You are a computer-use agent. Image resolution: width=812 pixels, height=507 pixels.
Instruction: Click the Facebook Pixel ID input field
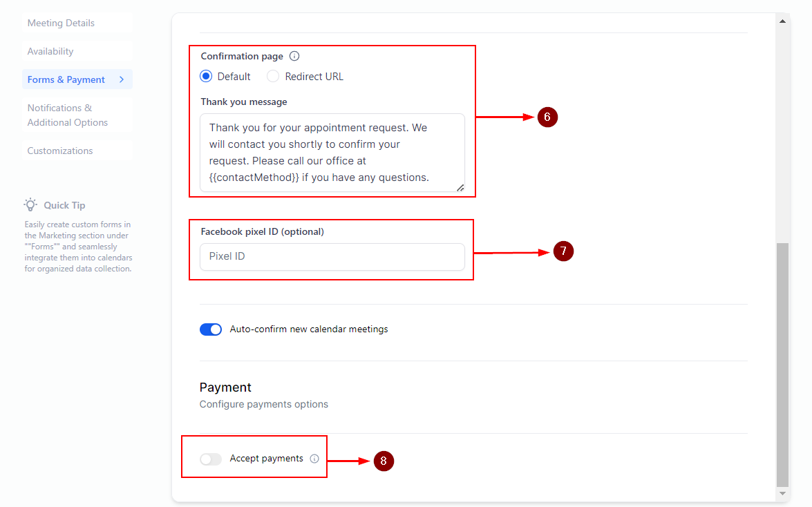(332, 256)
